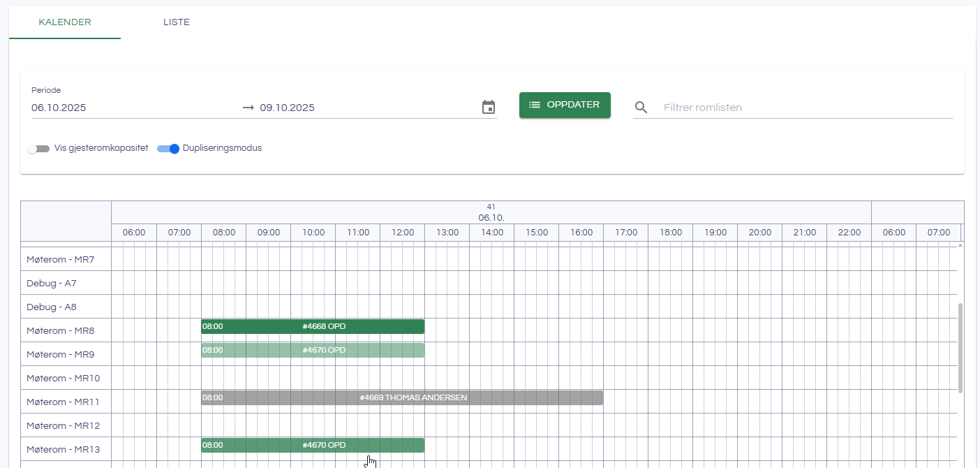The height and width of the screenshot is (468, 980).
Task: Click the week 41 date header
Action: [491, 212]
